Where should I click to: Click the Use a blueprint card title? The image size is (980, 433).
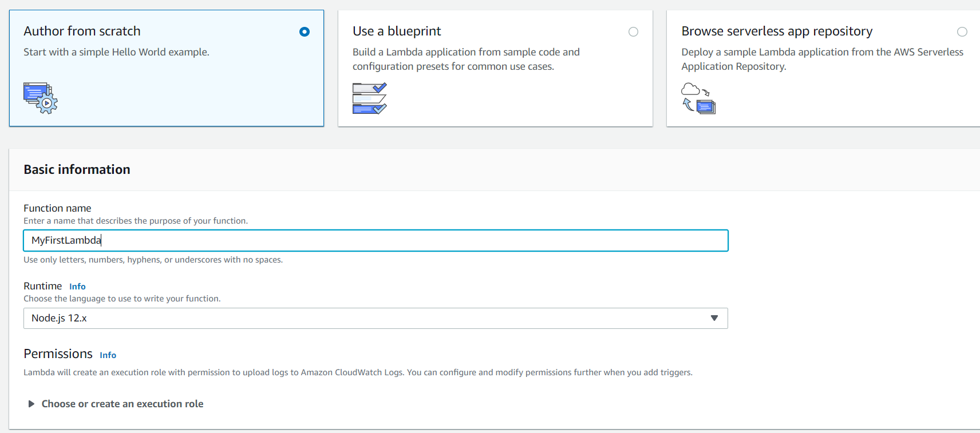pos(397,31)
